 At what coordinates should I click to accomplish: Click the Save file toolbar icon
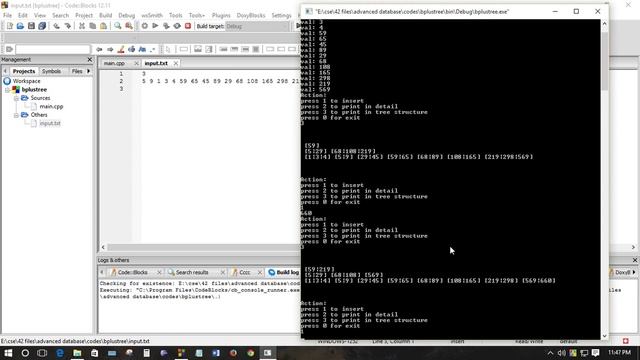(31, 26)
